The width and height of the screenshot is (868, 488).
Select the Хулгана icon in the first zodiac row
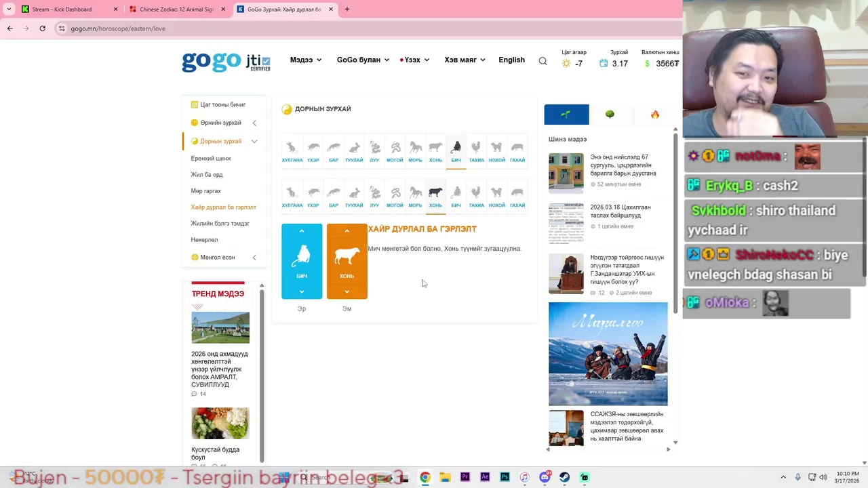point(292,148)
